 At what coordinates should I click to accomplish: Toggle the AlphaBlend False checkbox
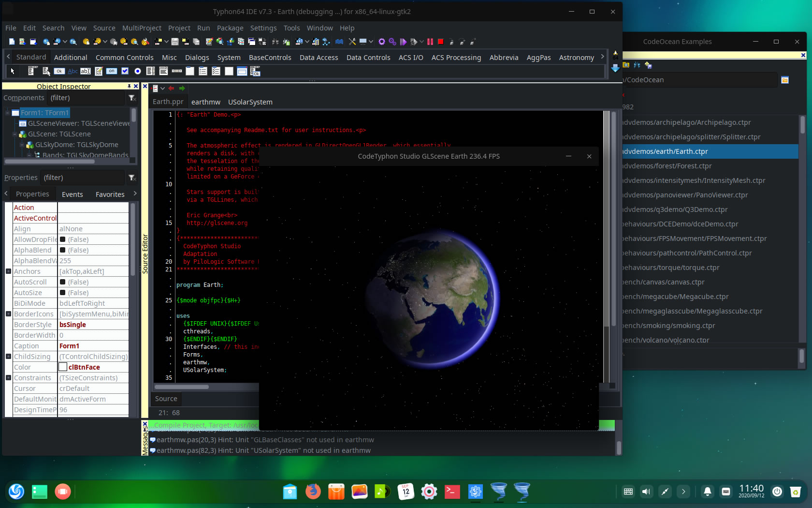62,250
